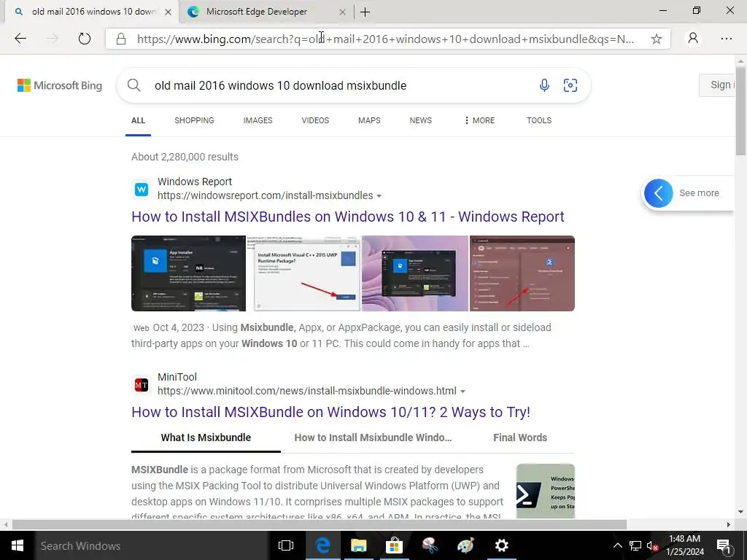Click the Edge icon on the taskbar
The image size is (747, 560).
tap(323, 545)
